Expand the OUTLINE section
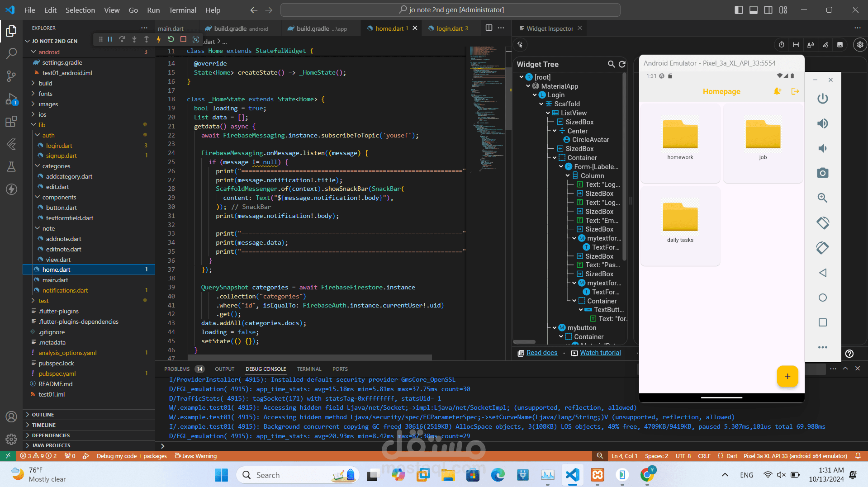 (x=43, y=415)
